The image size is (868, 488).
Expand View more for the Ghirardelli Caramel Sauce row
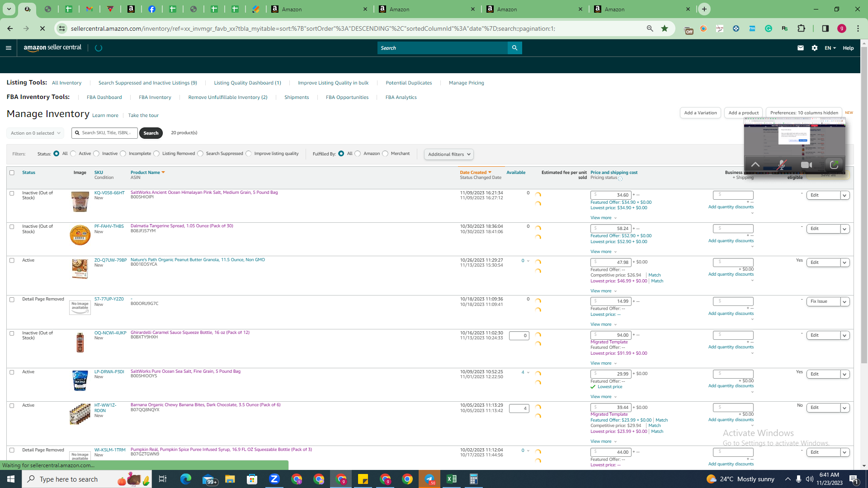(604, 363)
